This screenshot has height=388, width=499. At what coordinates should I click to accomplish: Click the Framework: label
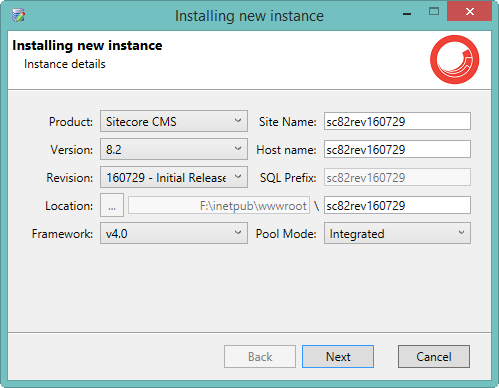[62, 234]
